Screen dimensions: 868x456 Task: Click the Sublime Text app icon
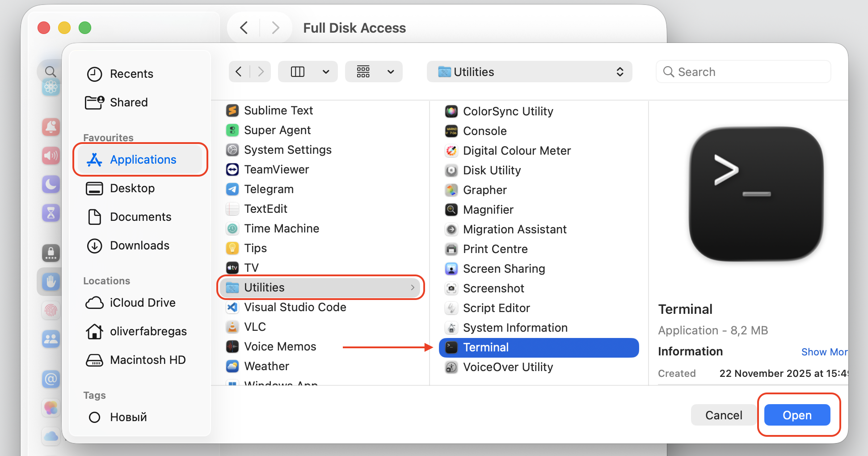click(x=232, y=110)
